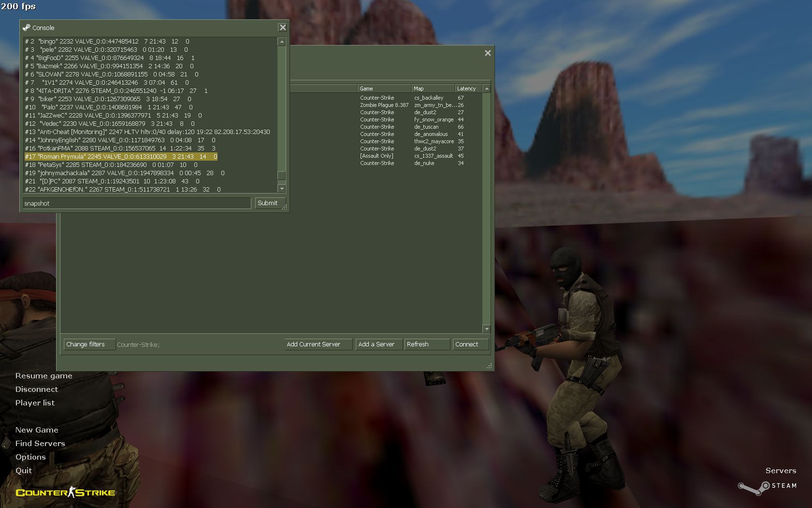Click the Console scrollbar up arrow

282,42
